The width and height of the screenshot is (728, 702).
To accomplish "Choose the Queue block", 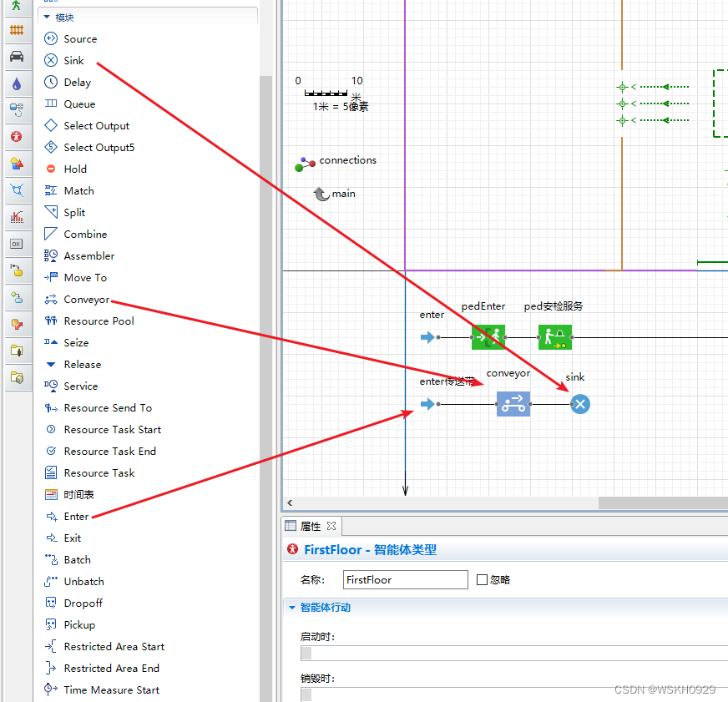I will tap(69, 104).
